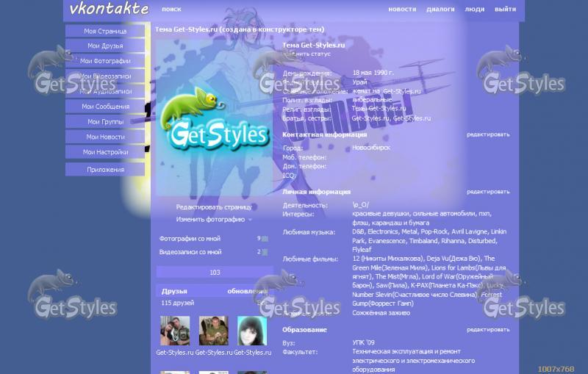Edit Контактная информация via редактировать
This screenshot has height=374, width=588.
[488, 134]
